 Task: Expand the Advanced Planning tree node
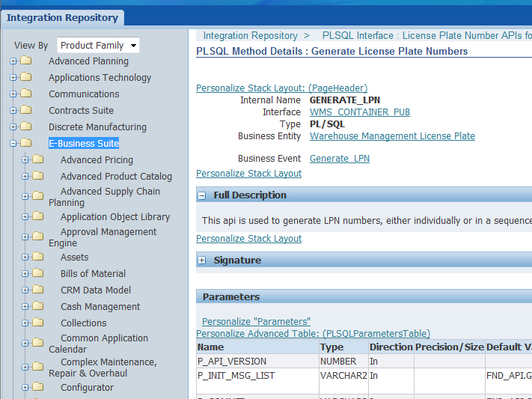(13, 61)
